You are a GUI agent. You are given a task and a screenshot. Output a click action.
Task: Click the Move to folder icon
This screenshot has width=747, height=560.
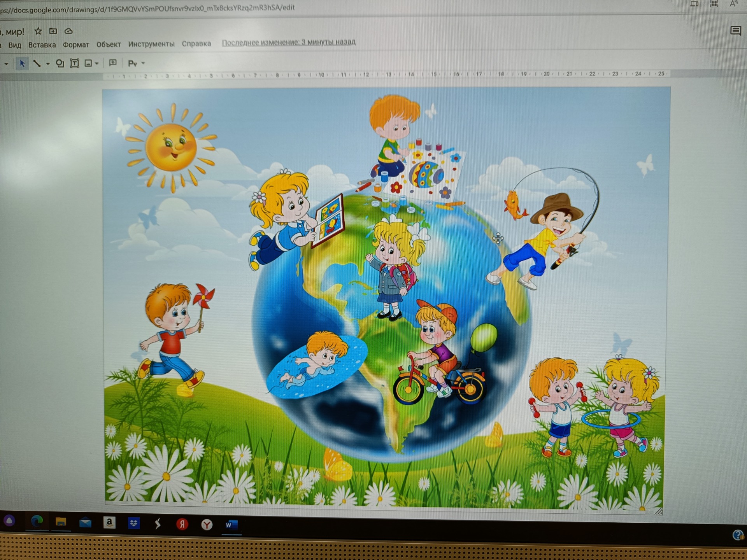click(x=53, y=31)
